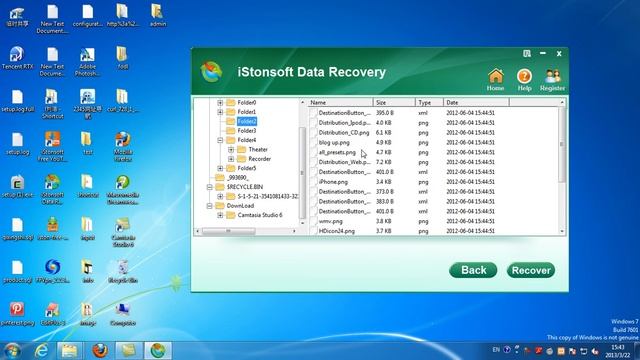Sort files by Date column header
This screenshot has height=360, width=640.
(x=476, y=102)
